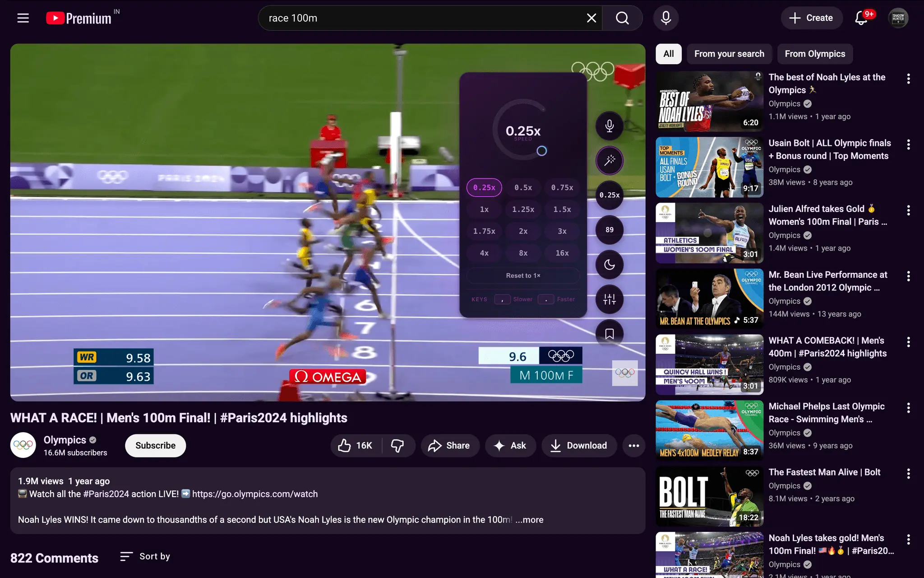924x578 pixels.
Task: Select 1.25x playback speed
Action: click(x=523, y=210)
